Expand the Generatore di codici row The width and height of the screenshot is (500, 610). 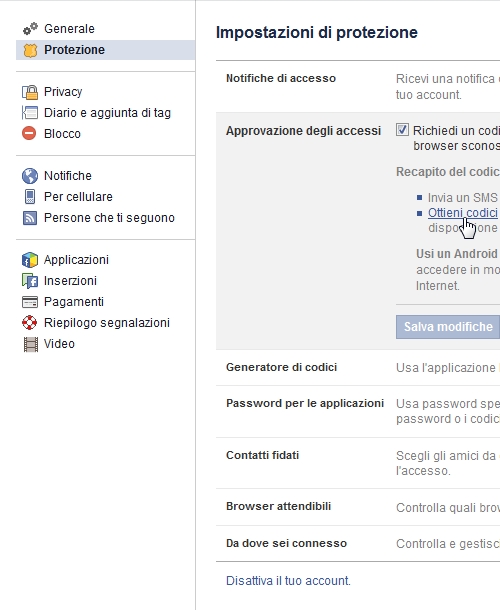click(358, 368)
